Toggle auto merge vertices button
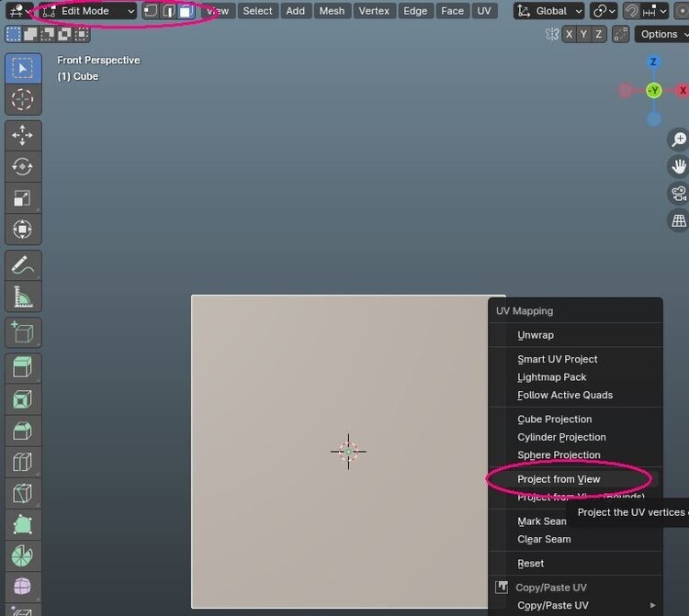This screenshot has height=616, width=689. (620, 34)
